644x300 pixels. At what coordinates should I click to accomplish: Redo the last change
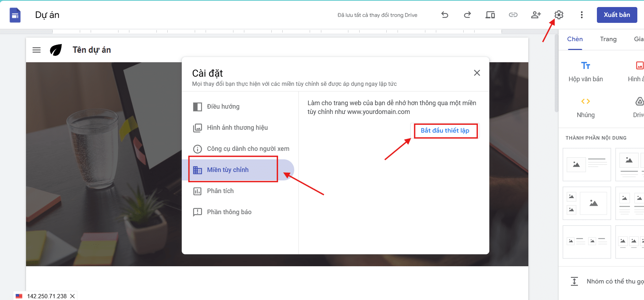tap(467, 15)
